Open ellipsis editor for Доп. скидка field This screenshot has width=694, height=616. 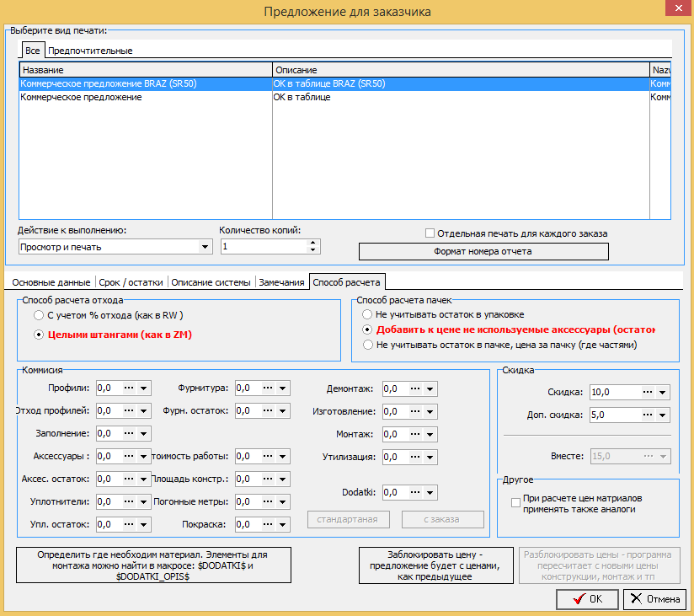648,415
